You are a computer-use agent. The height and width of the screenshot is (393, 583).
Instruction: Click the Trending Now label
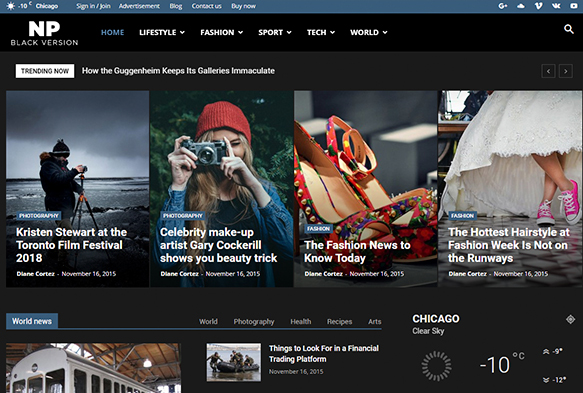click(45, 71)
